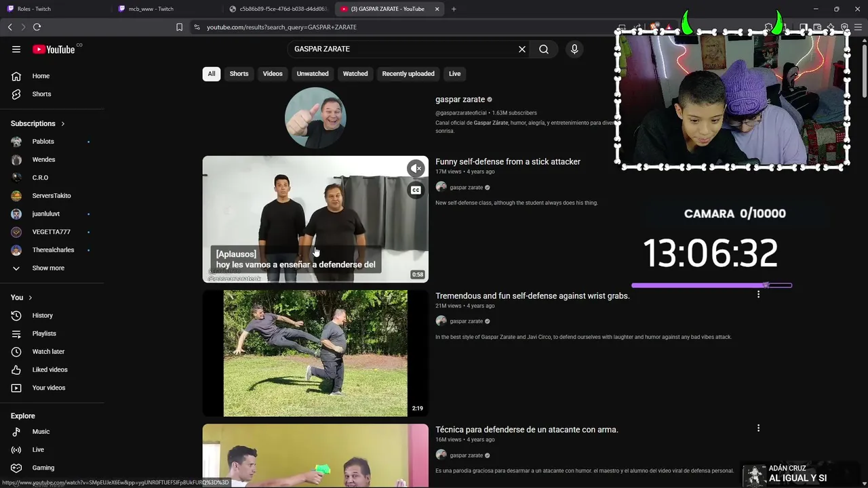The width and height of the screenshot is (868, 488).
Task: Start voice search with microphone icon
Action: click(x=574, y=49)
